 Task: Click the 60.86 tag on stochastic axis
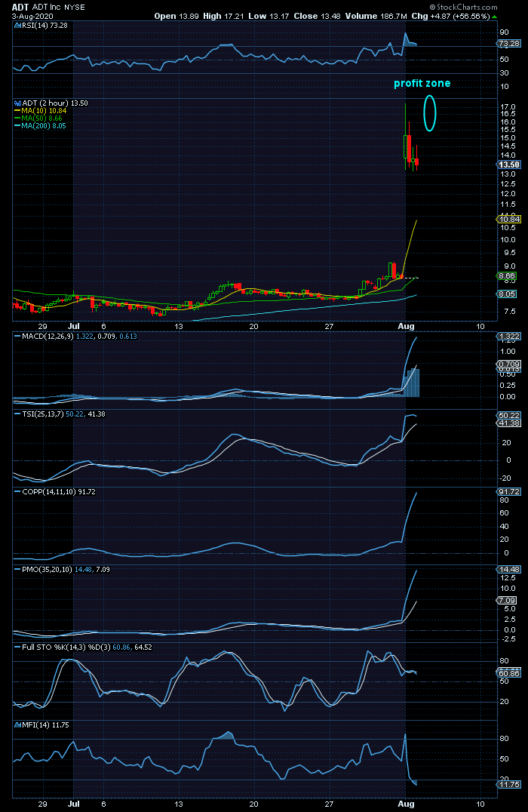click(509, 673)
